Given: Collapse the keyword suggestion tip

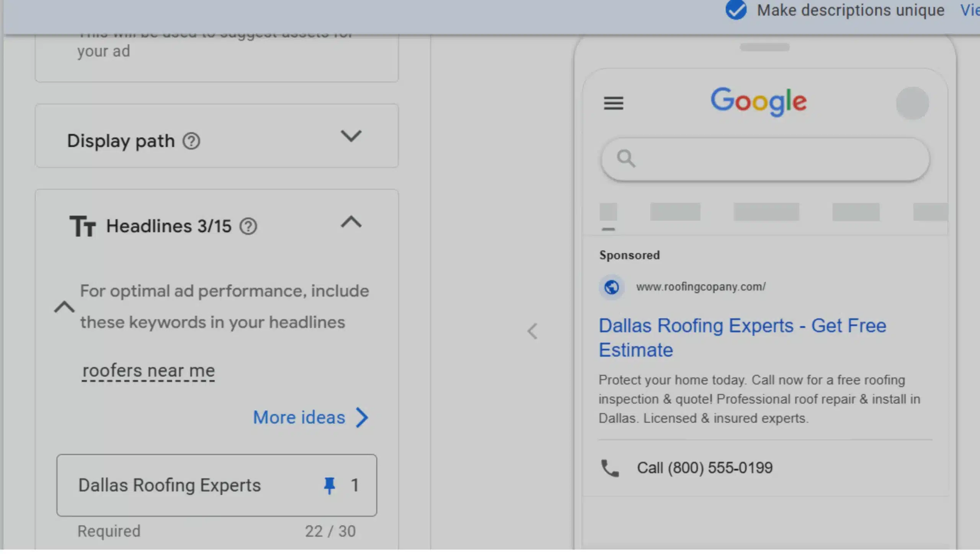Looking at the screenshot, I should click(64, 307).
